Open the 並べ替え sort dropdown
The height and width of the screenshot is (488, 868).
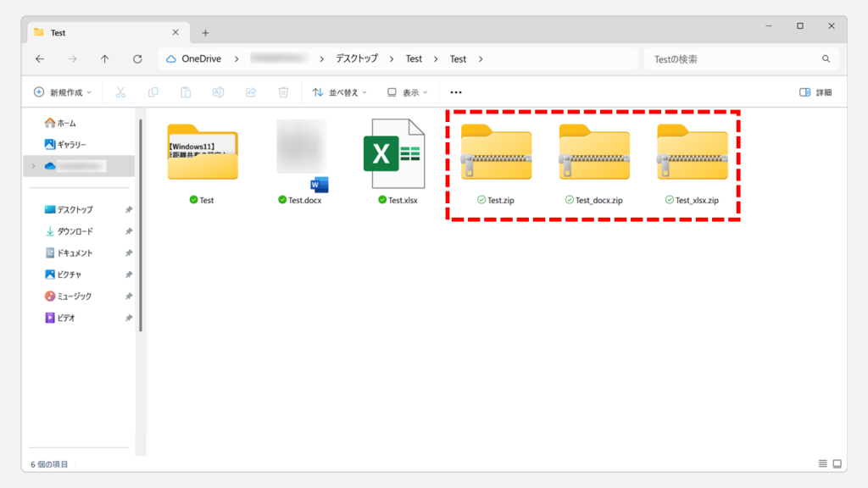click(x=339, y=92)
